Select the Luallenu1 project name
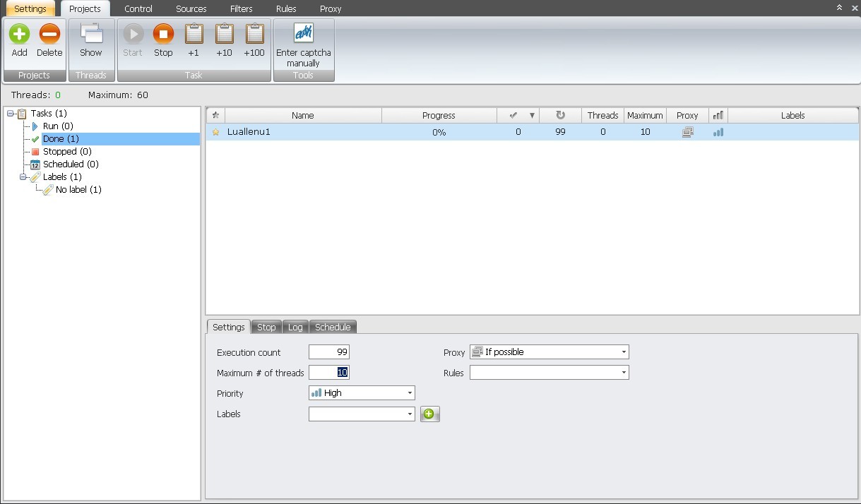This screenshot has width=861, height=504. point(249,132)
